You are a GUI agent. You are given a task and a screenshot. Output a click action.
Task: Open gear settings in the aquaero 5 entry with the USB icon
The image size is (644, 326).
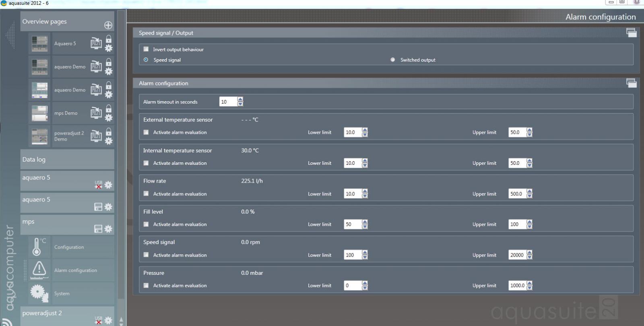coord(108,185)
